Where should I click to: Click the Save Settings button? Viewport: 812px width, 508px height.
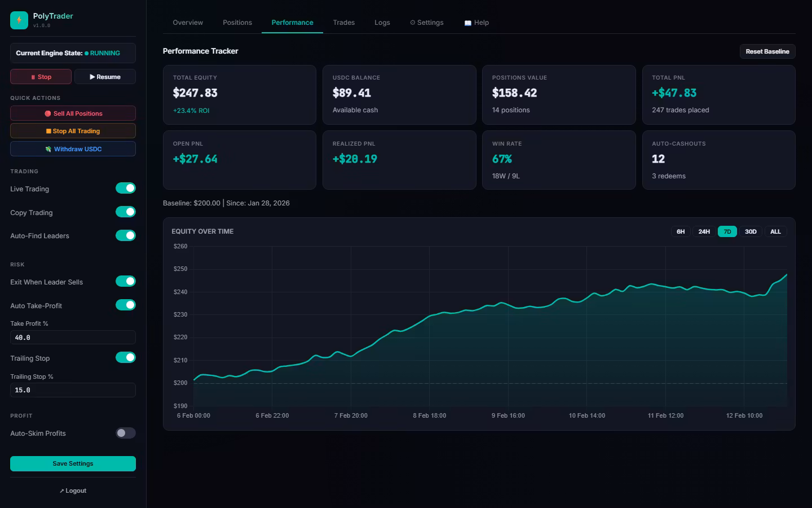(73, 463)
